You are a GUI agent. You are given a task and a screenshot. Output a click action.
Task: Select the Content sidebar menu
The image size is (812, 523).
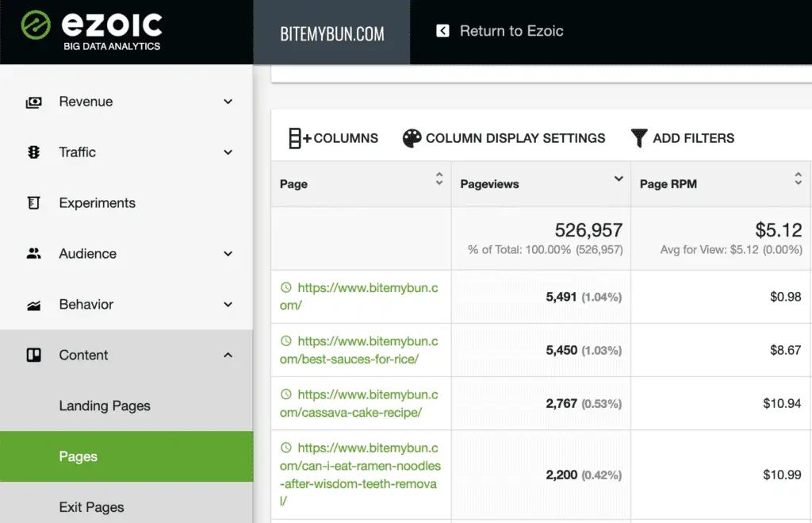[126, 355]
